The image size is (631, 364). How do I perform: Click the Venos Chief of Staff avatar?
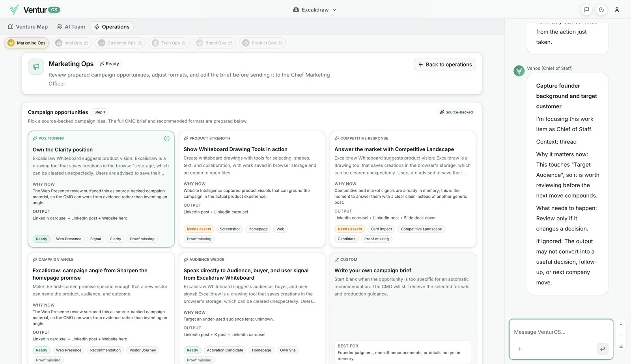(x=519, y=71)
